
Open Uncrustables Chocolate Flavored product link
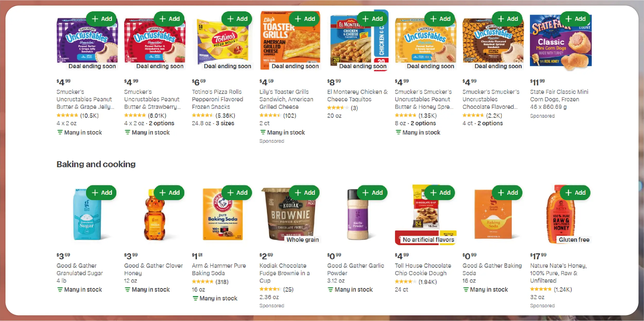491,99
